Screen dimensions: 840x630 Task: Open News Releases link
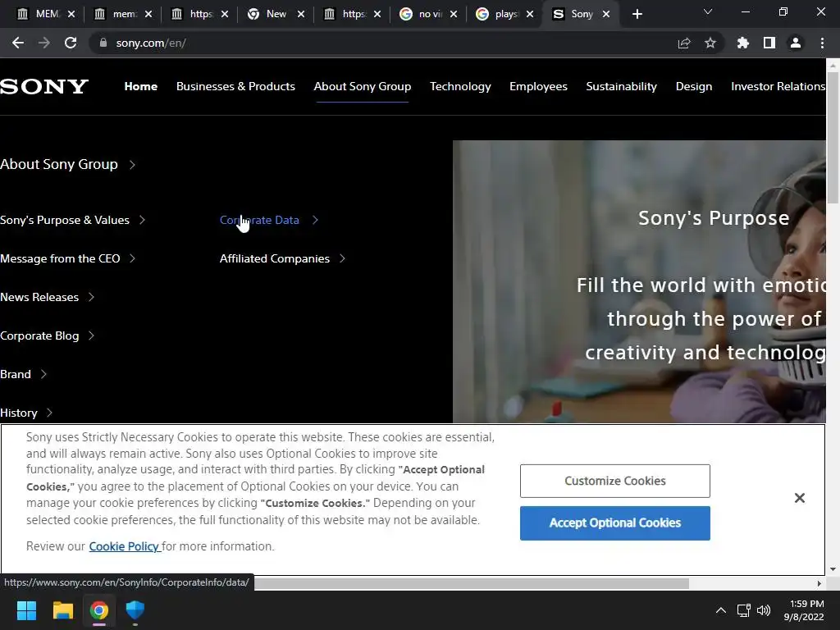(47, 297)
